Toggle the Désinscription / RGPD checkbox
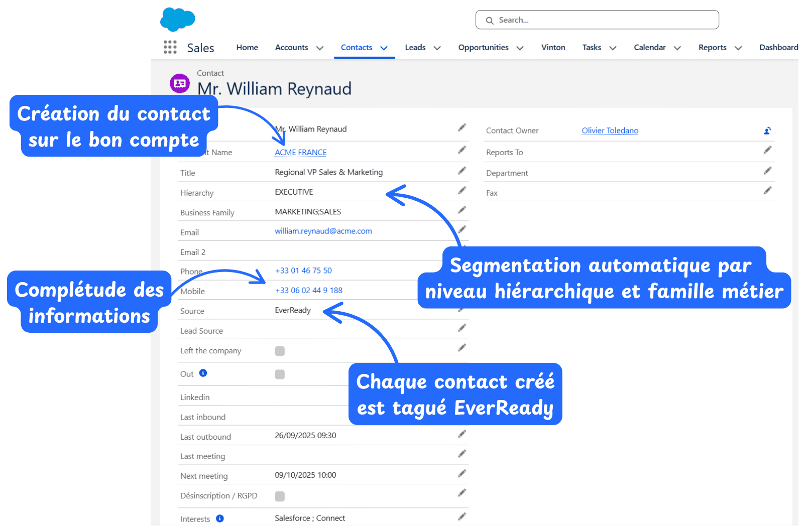The height and width of the screenshot is (532, 805). click(280, 496)
